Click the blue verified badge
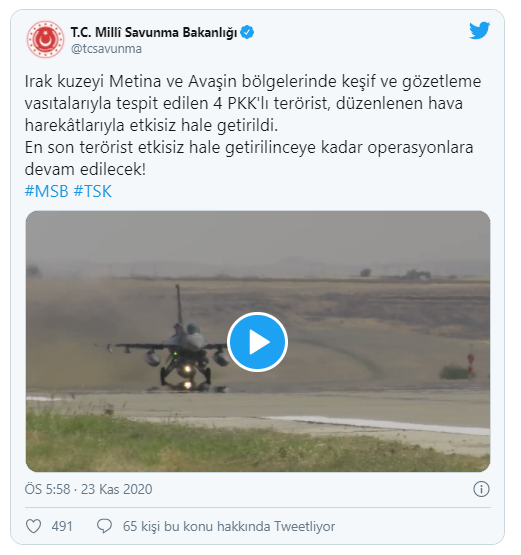The image size is (521, 555). (247, 32)
